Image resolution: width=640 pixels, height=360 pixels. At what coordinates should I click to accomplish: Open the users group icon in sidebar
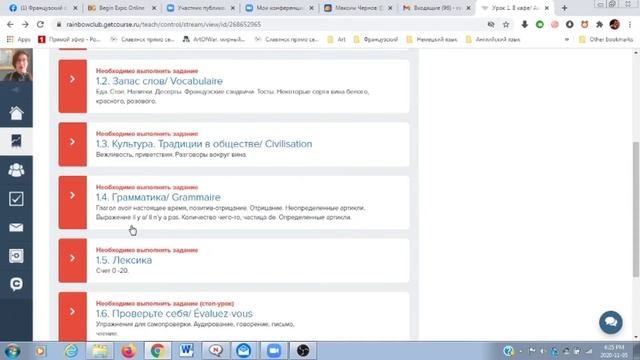pyautogui.click(x=16, y=170)
